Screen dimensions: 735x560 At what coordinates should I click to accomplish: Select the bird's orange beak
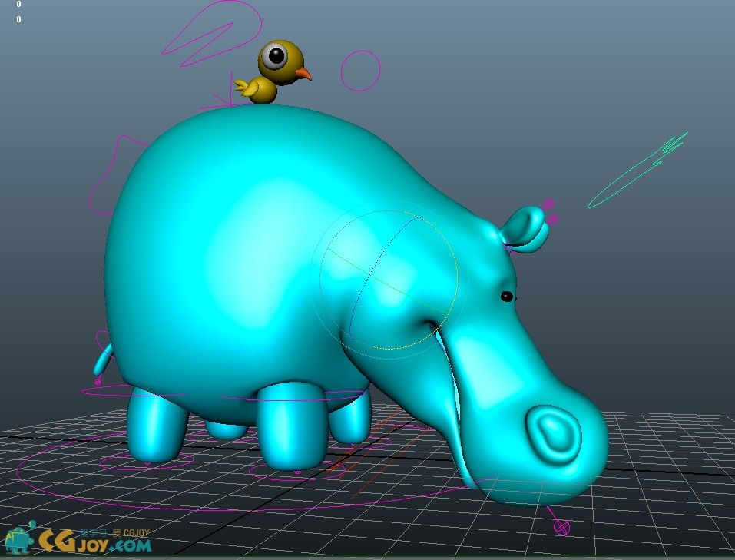pos(303,74)
